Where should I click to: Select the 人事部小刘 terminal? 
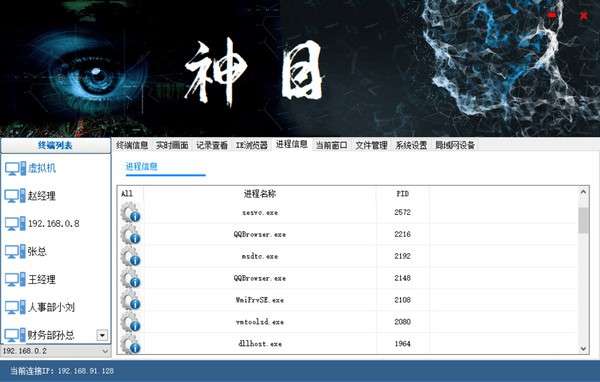click(40, 307)
